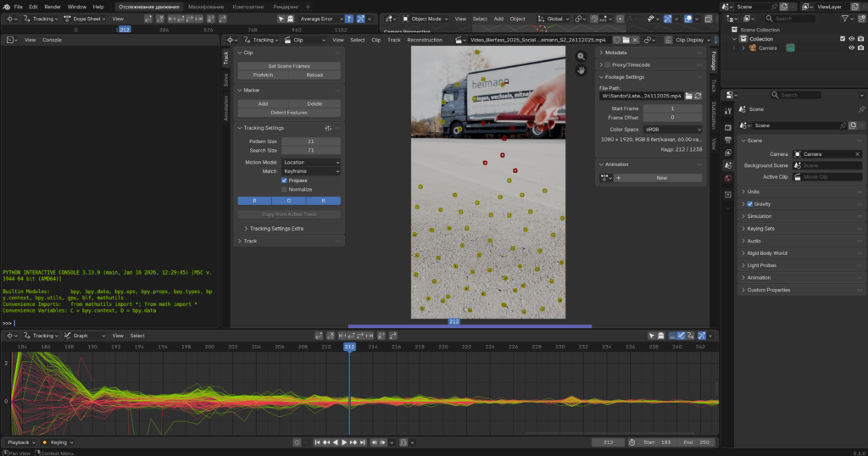This screenshot has height=456, width=868.
Task: Click the Blender logo icon in top bar
Action: [x=6, y=7]
